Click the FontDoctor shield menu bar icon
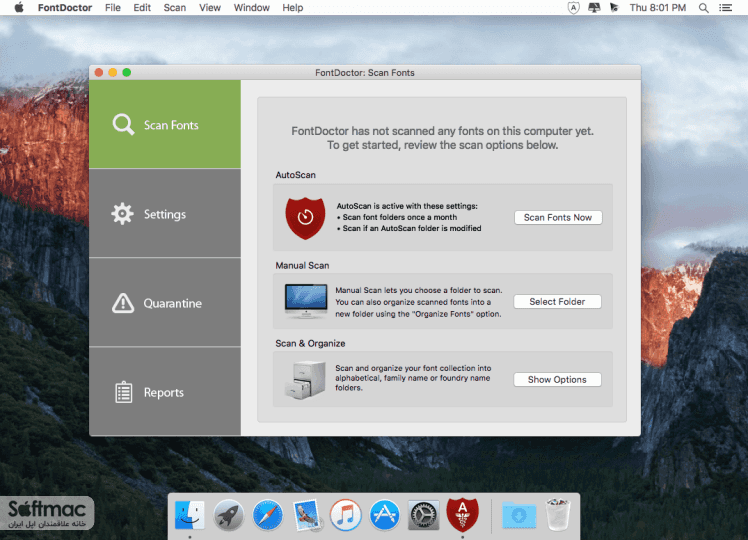748x540 pixels. (573, 8)
